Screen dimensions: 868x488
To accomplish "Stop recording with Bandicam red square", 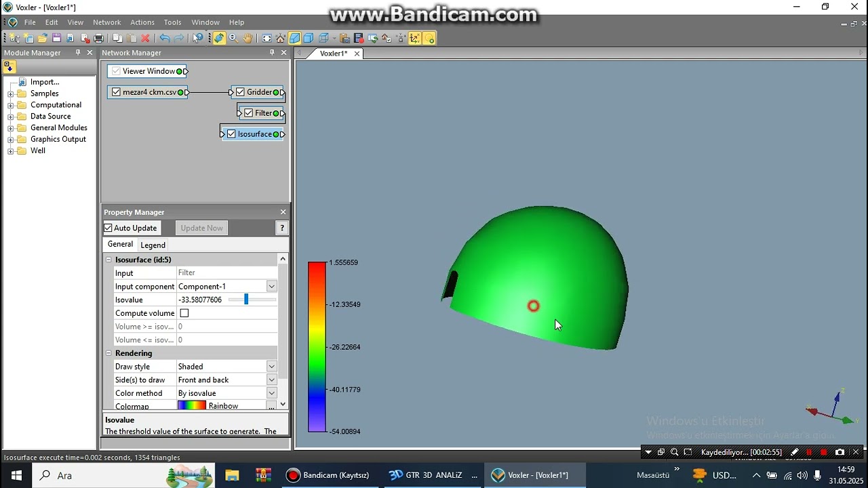I will tap(824, 452).
